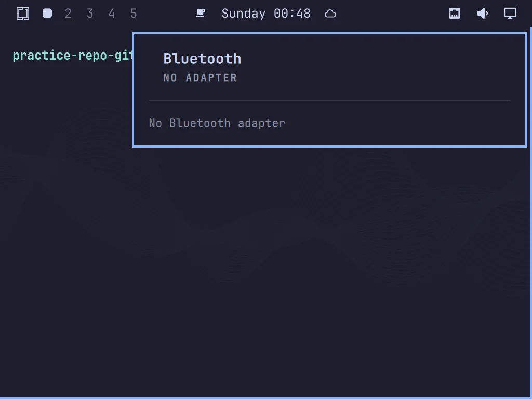Select the active workspace 1 indicator
The width and height of the screenshot is (532, 399).
(x=47, y=14)
